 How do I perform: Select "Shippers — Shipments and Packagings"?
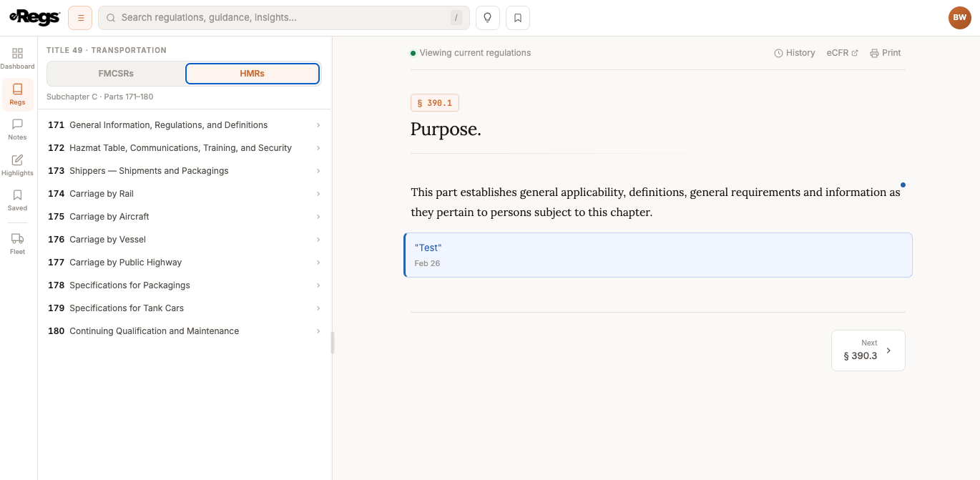coord(149,171)
